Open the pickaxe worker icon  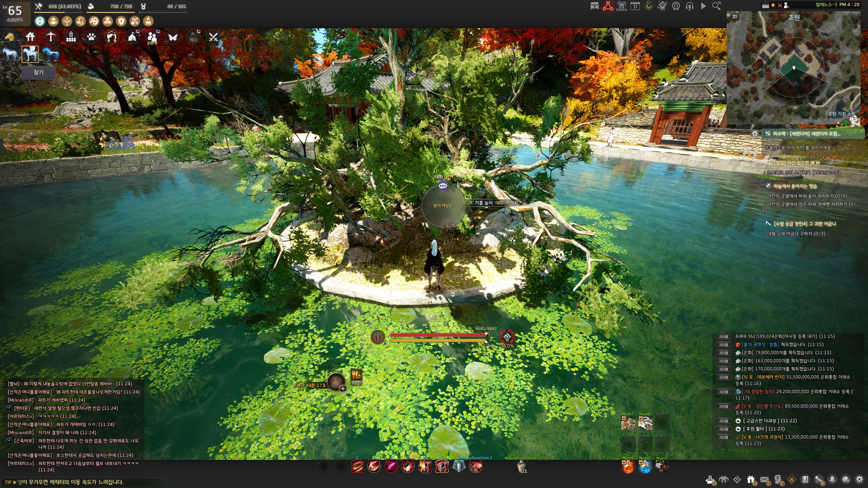coord(51,37)
